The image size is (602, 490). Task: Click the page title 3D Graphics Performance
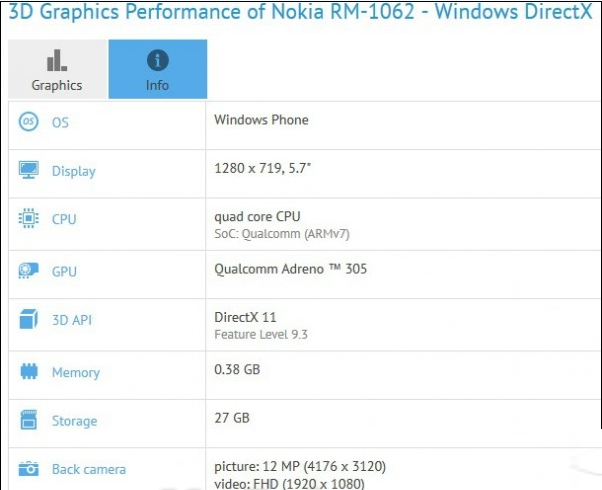[x=301, y=11]
